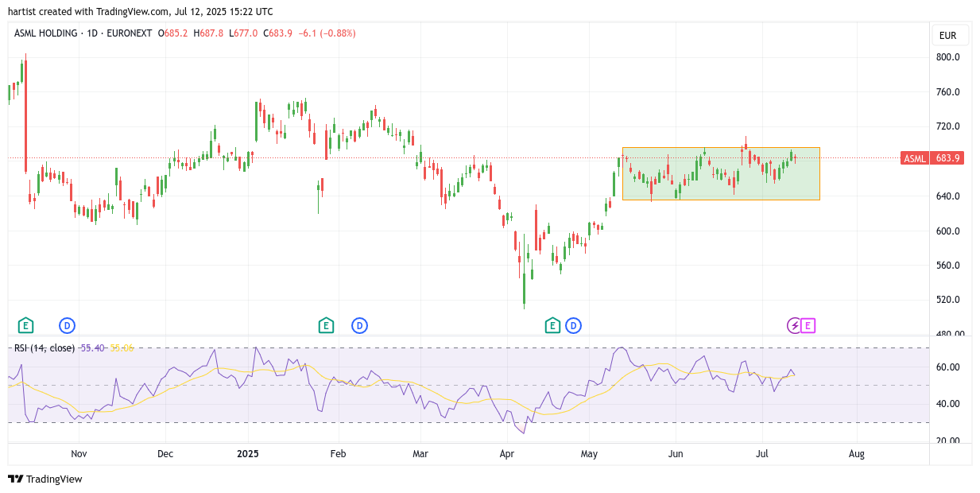Click the 720.0 price axis label
The width and height of the screenshot is (980, 493).
click(x=948, y=126)
